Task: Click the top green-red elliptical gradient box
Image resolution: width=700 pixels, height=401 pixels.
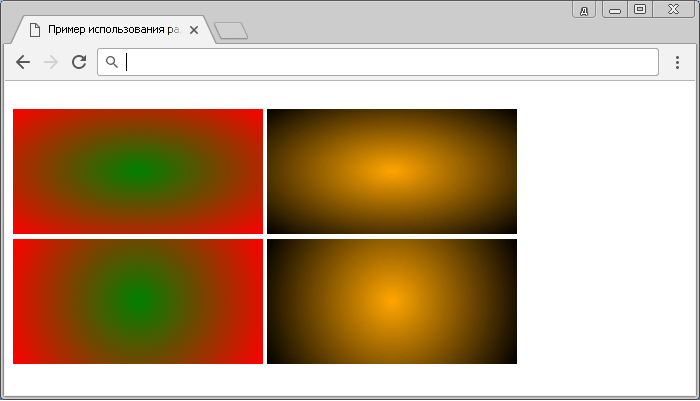Action: 138,171
